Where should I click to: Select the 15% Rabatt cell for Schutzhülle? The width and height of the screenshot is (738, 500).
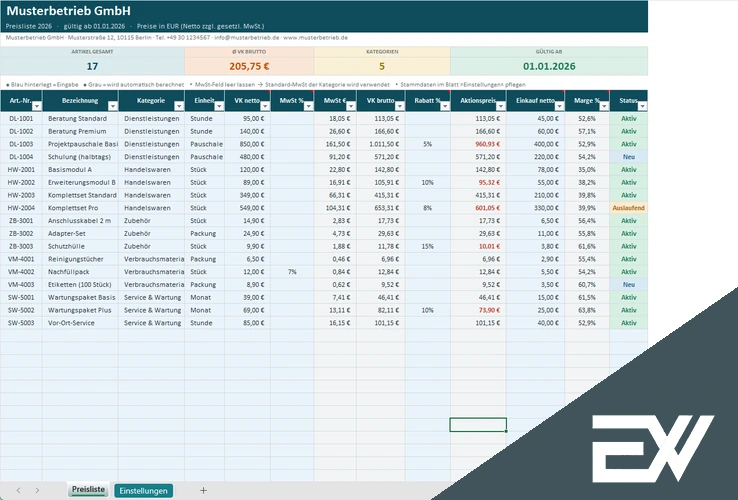[427, 246]
